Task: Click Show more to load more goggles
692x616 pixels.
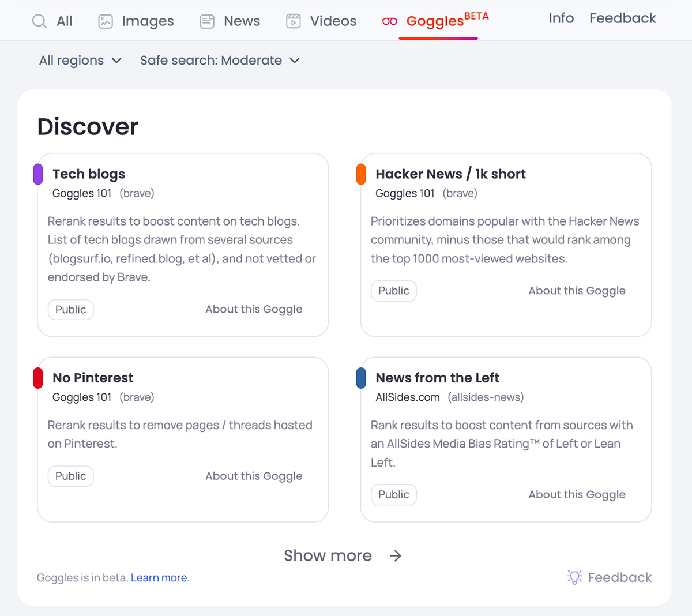Action: click(343, 556)
